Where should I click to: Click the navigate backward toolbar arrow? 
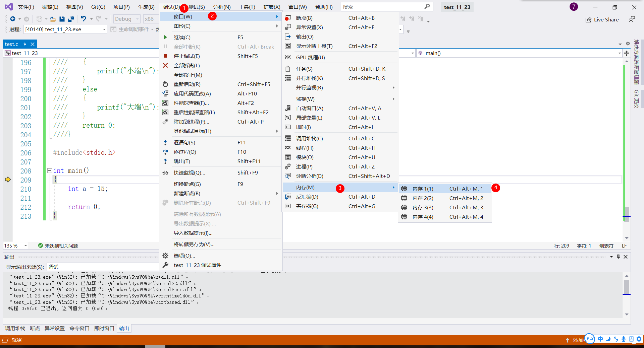click(13, 19)
